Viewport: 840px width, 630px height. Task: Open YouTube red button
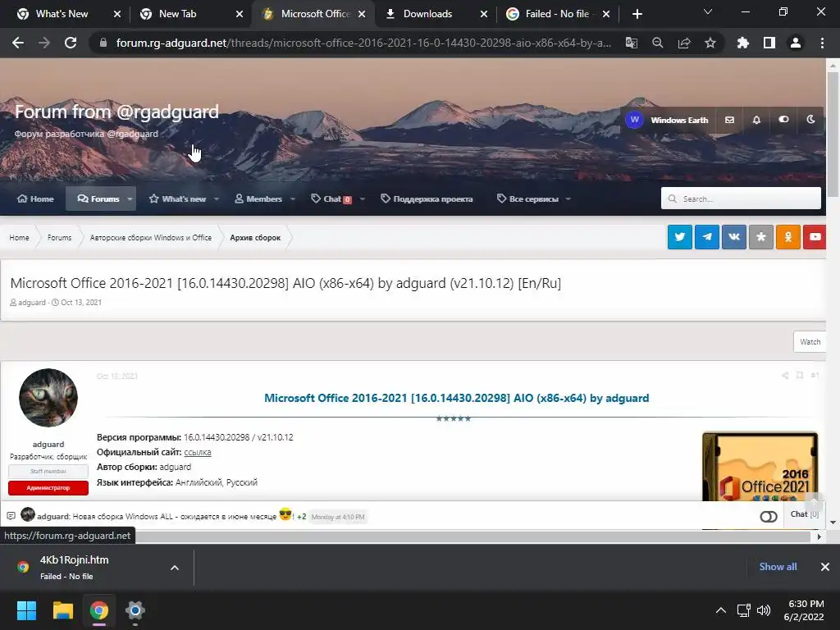[815, 237]
